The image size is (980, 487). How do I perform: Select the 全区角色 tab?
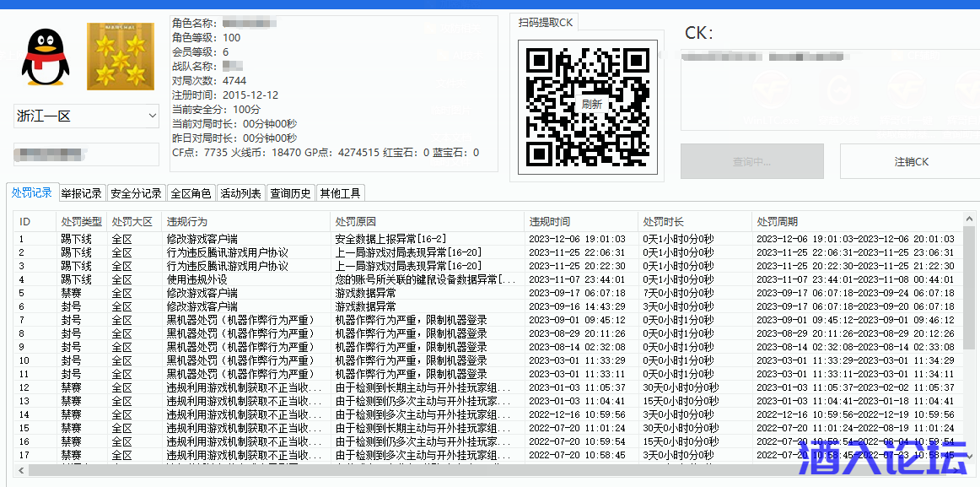[x=191, y=192]
